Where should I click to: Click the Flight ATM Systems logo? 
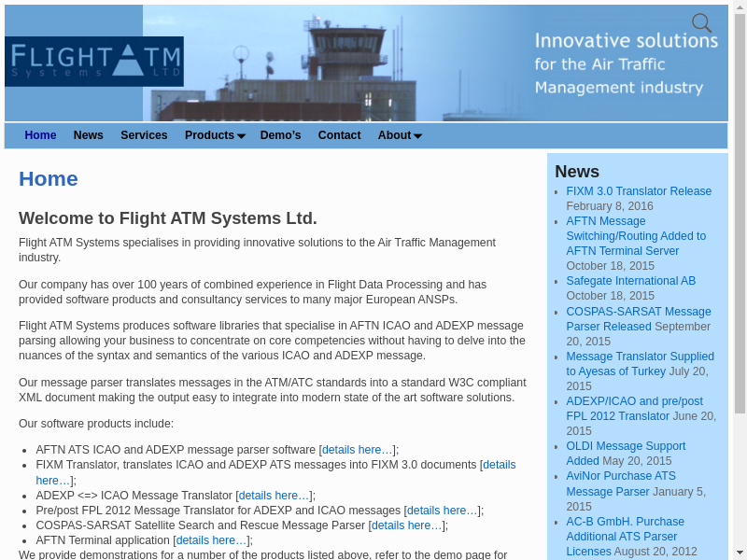[93, 62]
